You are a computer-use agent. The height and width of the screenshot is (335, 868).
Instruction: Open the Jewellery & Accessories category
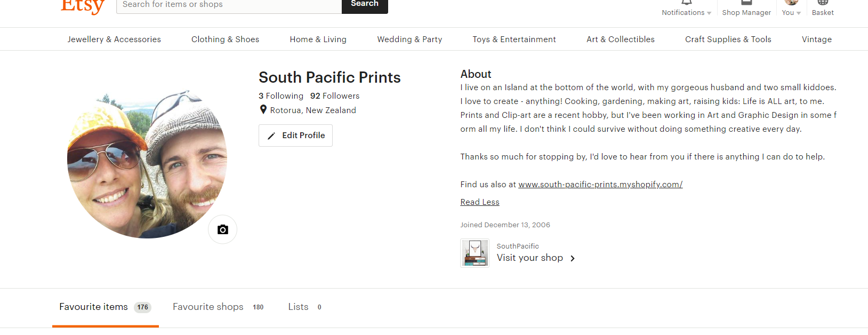point(114,39)
